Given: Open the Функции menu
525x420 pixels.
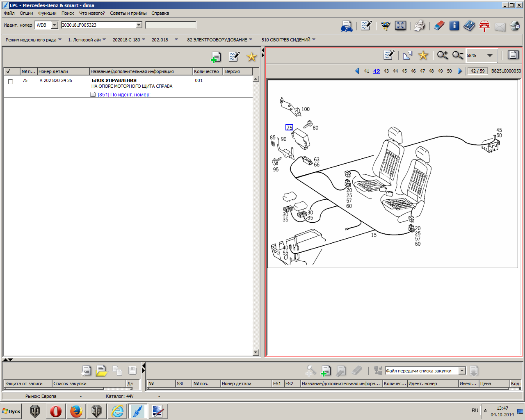Looking at the screenshot, I should 47,13.
